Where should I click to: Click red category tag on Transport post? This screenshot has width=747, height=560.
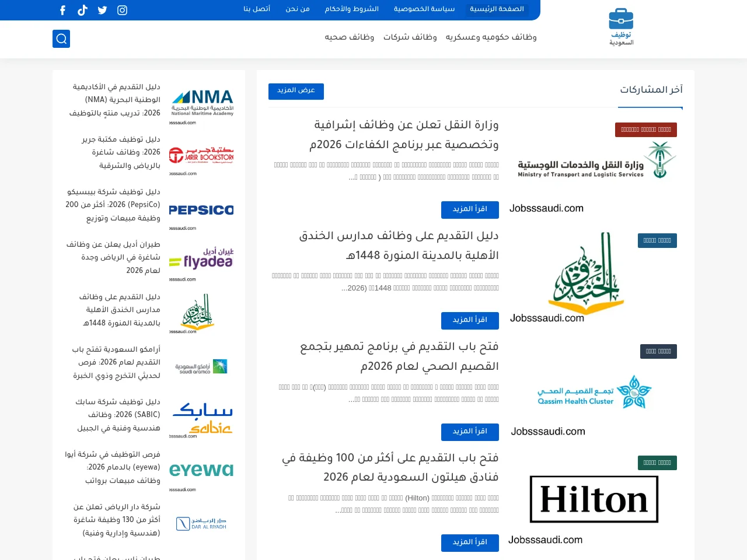point(646,129)
